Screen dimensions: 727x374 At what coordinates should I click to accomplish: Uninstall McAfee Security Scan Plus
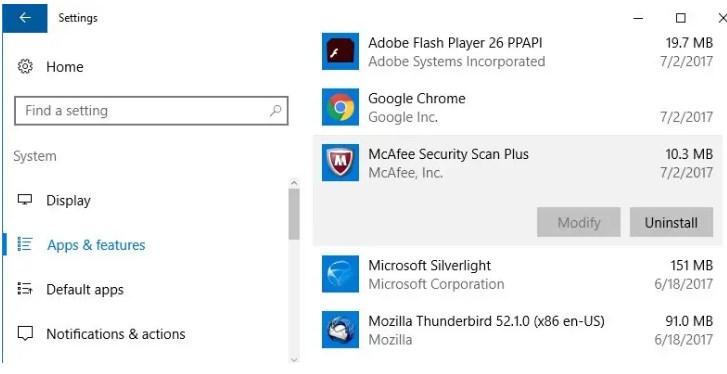(x=671, y=222)
